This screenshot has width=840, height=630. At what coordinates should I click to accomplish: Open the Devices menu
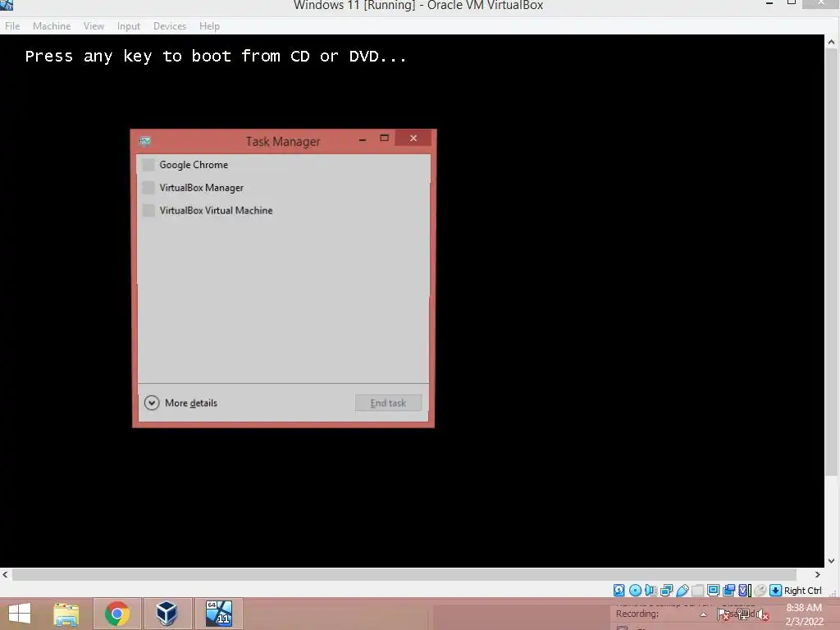coord(170,25)
